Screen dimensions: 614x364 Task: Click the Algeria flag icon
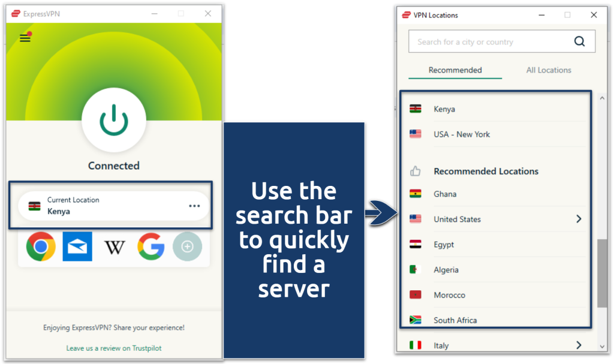click(416, 270)
